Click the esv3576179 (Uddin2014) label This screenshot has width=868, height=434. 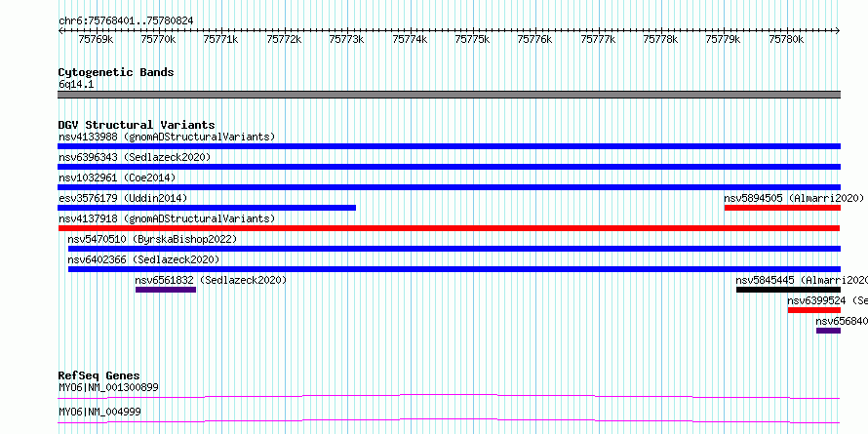point(123,198)
